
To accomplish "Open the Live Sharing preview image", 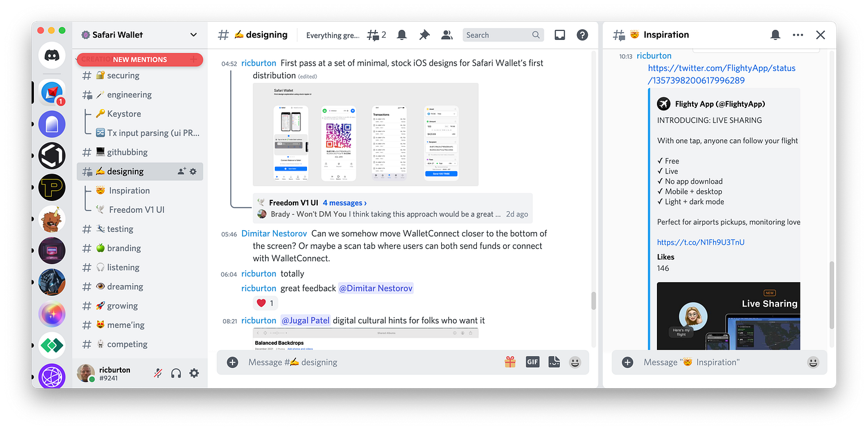I will click(x=728, y=316).
